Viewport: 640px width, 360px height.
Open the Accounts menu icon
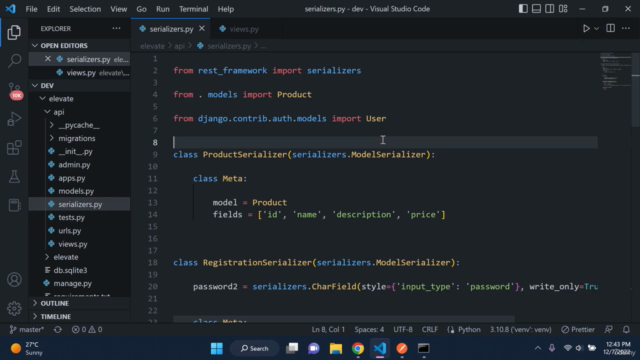(x=14, y=280)
